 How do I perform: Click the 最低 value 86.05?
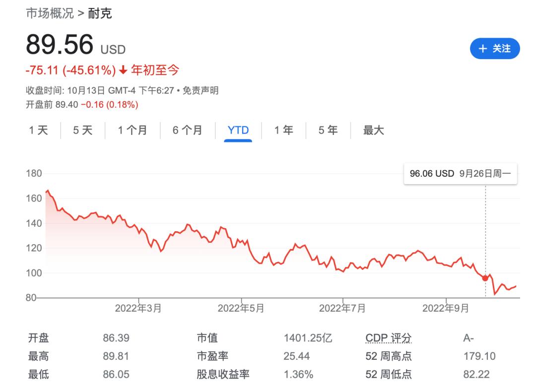116,374
